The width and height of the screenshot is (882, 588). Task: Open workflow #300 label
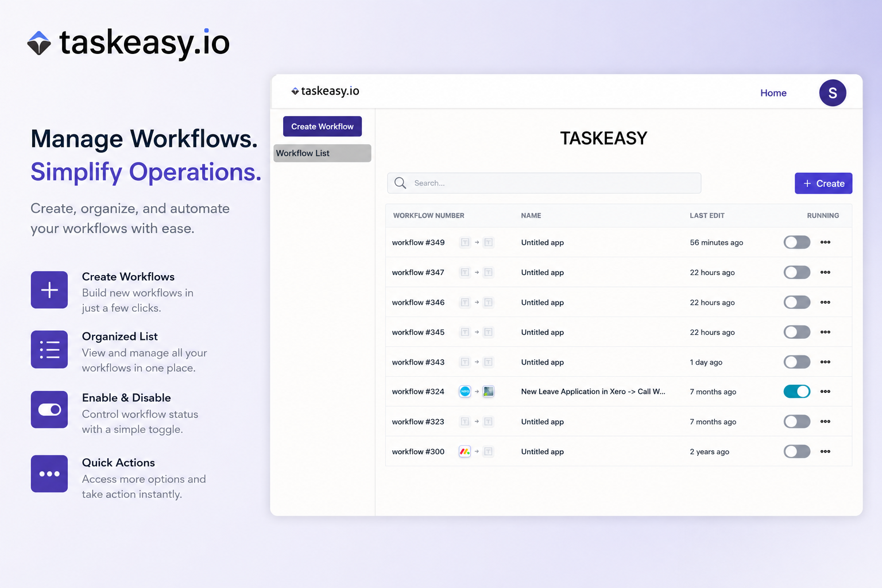pos(418,451)
